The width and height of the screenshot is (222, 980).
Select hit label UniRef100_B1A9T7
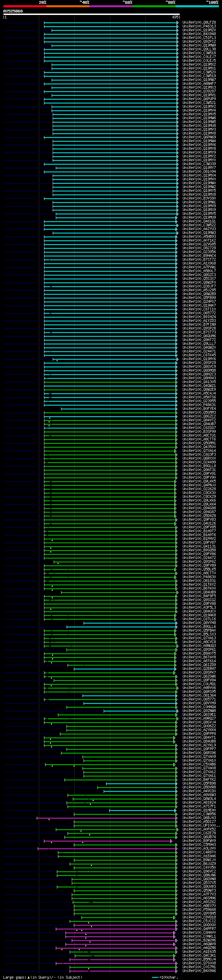199,531
